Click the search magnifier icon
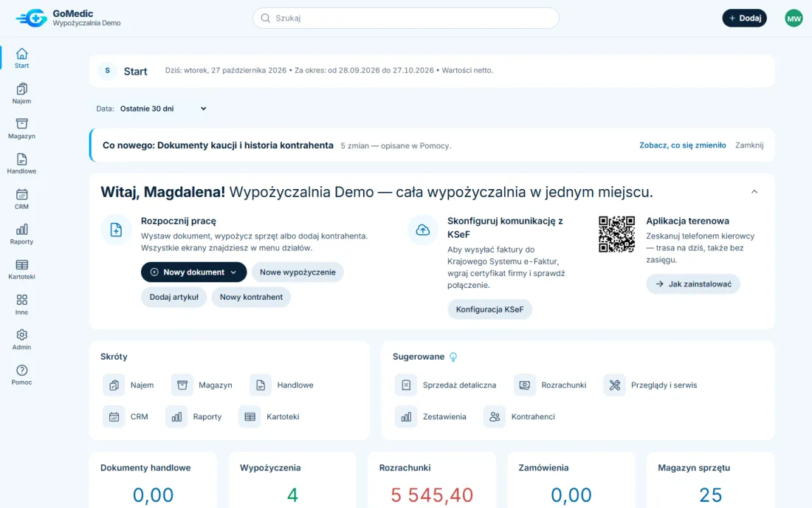Viewport: 812px width, 508px height. click(266, 18)
